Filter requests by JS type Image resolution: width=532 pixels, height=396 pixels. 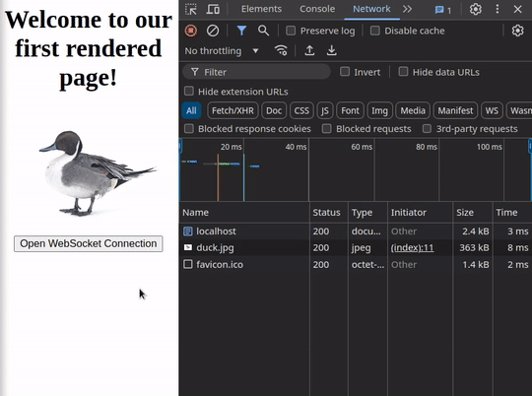coord(325,110)
